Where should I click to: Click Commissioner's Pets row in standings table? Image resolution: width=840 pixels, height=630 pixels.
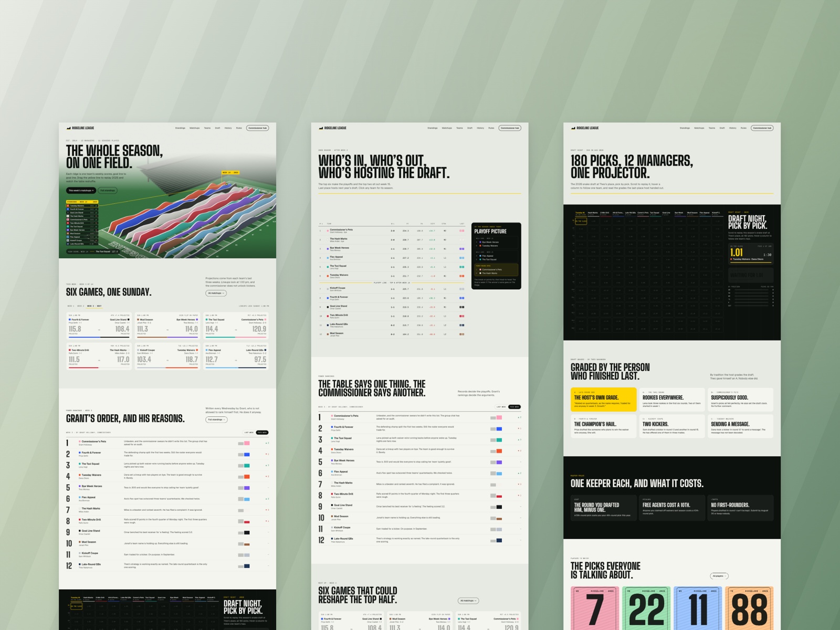coord(392,230)
